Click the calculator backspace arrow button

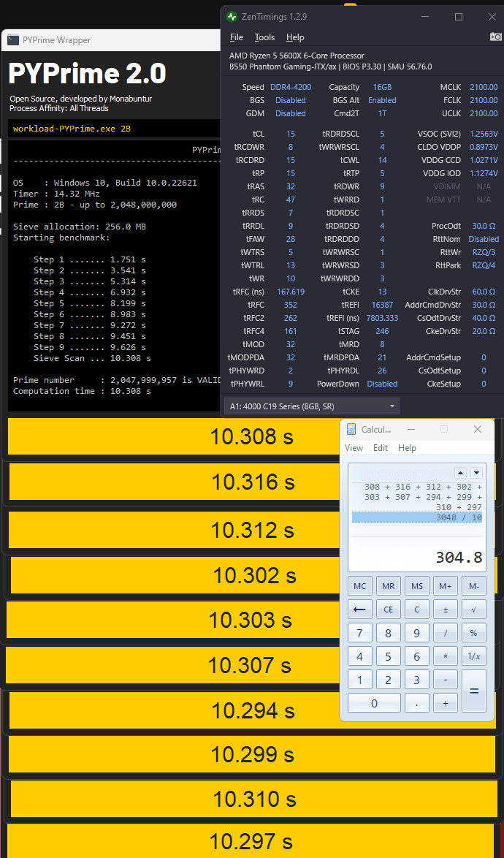coord(359,609)
